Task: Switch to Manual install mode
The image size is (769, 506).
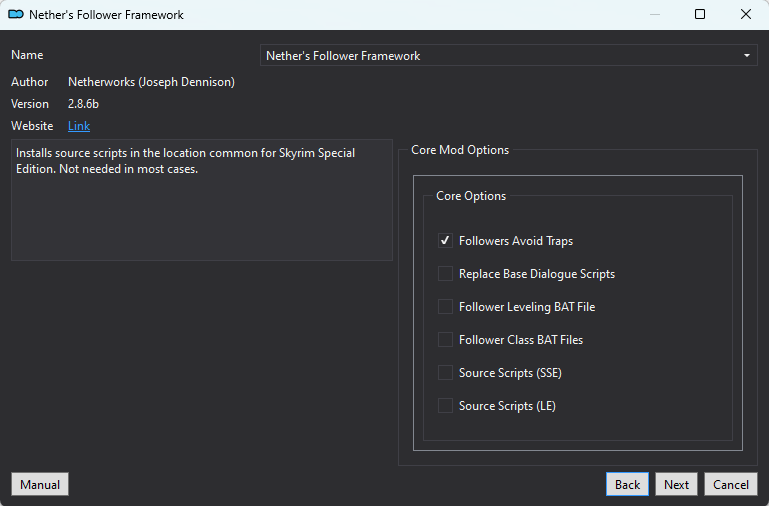Action: click(40, 484)
